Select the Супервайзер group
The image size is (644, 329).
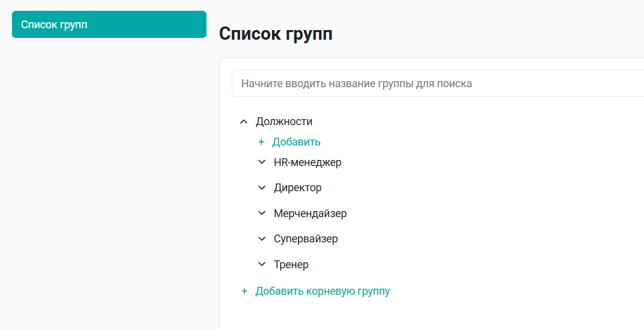(x=306, y=239)
